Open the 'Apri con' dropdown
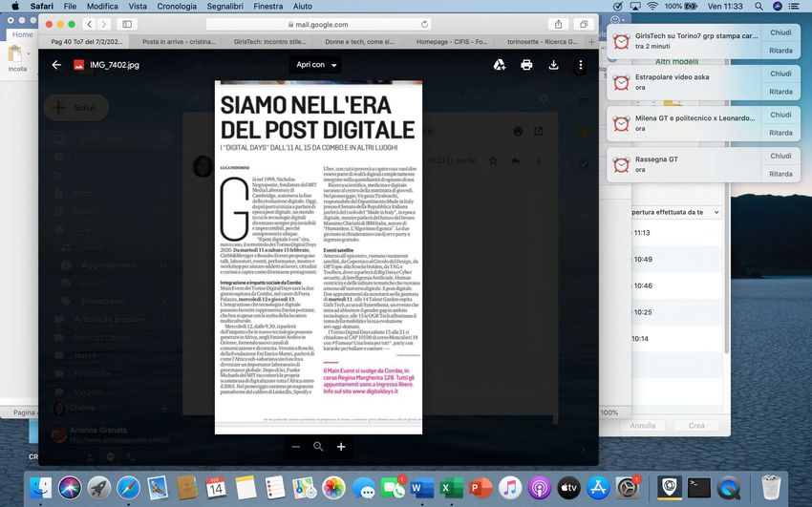Image resolution: width=812 pixels, height=507 pixels. [x=316, y=65]
